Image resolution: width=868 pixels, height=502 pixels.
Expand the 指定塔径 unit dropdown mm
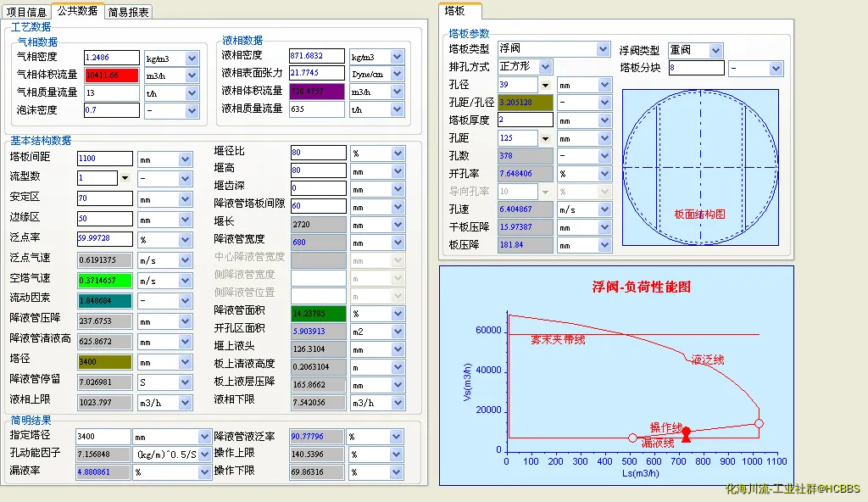pos(204,436)
